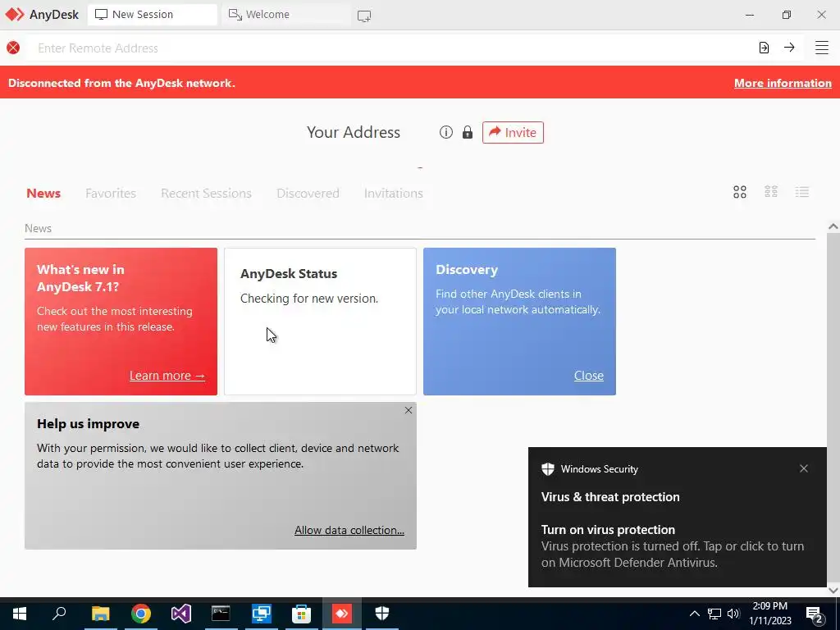The height and width of the screenshot is (630, 840).
Task: Select the Discovered tab
Action: click(308, 194)
